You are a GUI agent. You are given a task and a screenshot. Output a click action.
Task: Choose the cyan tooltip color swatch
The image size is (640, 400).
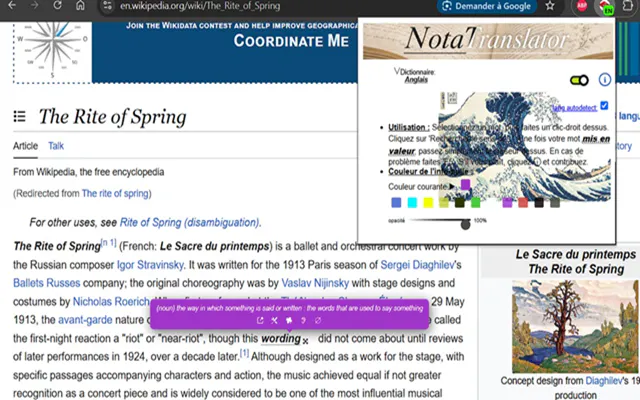click(x=412, y=202)
